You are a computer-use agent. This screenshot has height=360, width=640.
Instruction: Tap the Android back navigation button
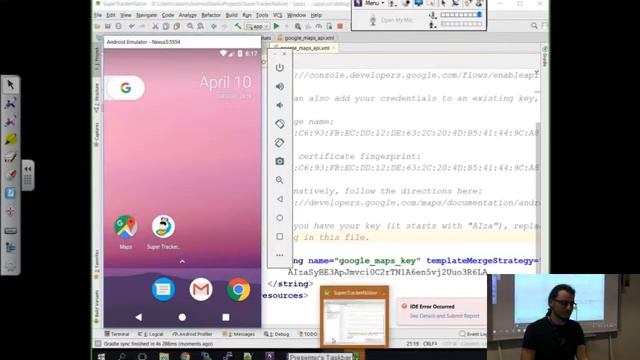pos(139,317)
